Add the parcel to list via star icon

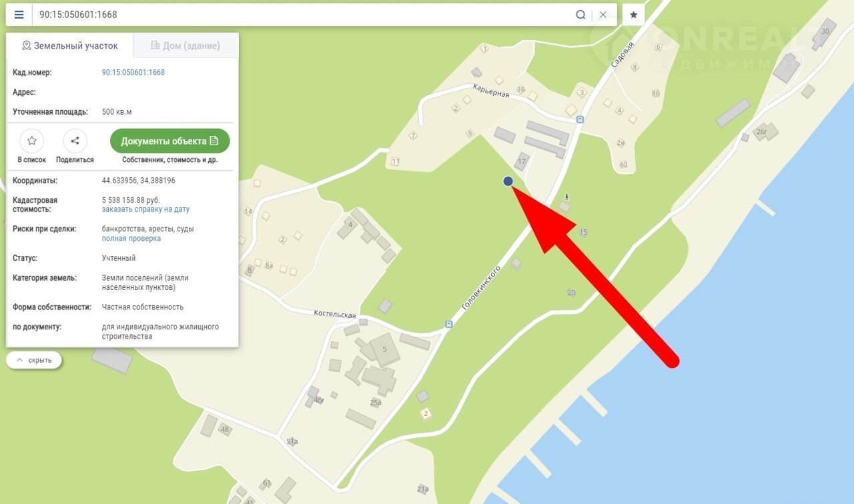32,141
